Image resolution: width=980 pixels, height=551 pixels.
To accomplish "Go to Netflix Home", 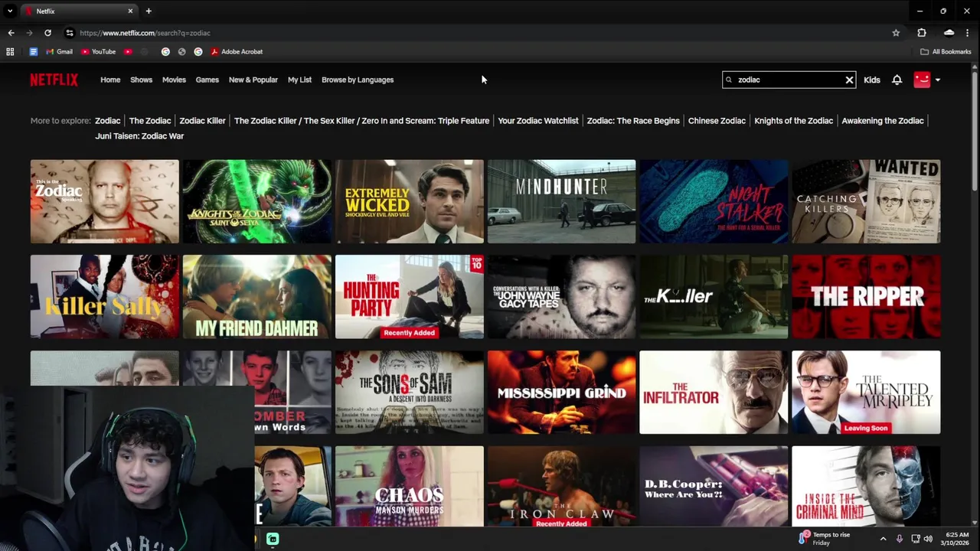I will point(110,80).
